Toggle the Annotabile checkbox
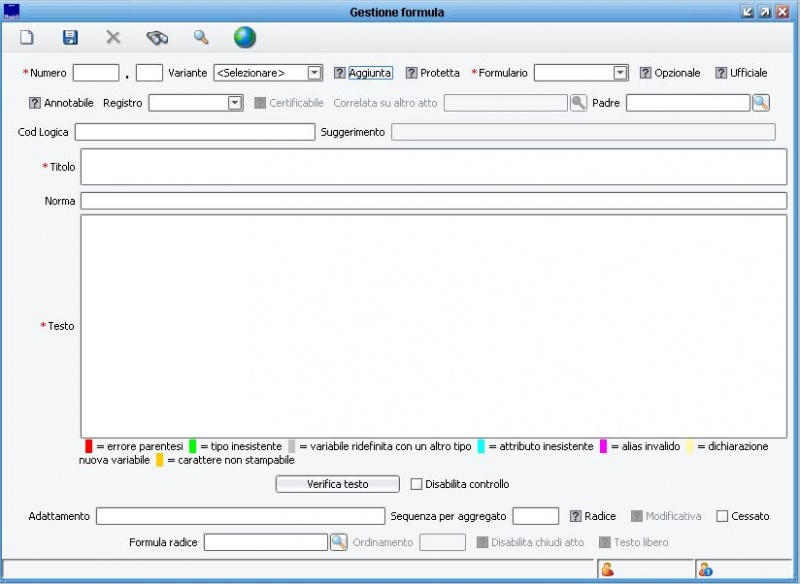The height and width of the screenshot is (584, 800). [34, 103]
